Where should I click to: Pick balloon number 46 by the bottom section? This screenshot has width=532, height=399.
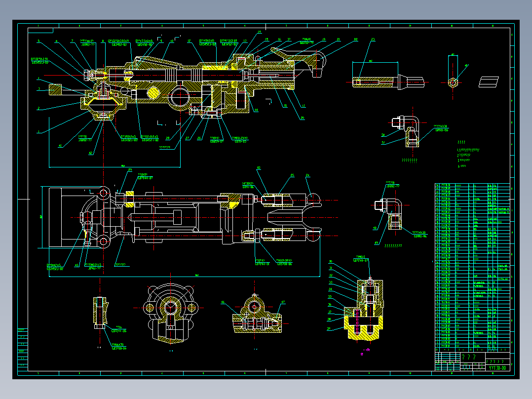pyautogui.click(x=223, y=302)
